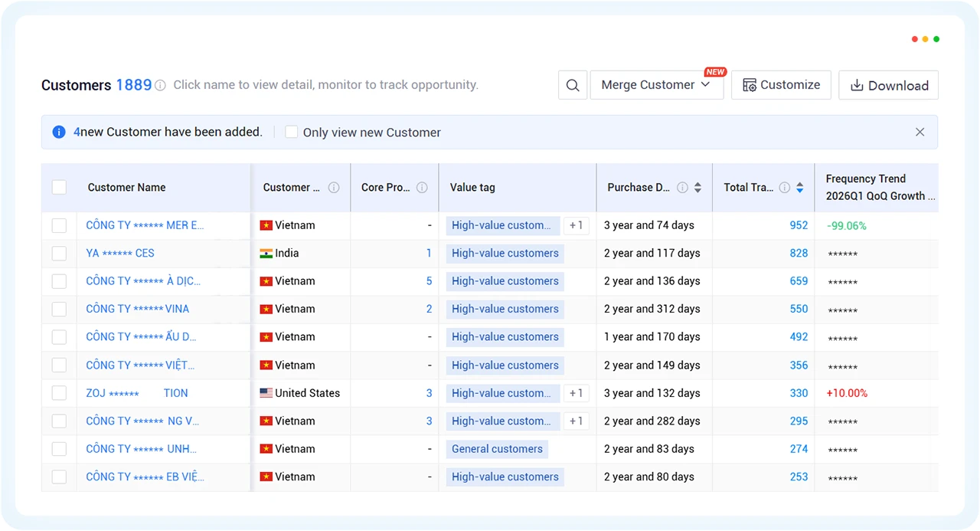
Task: Click total transactions value 828
Action: [x=799, y=253]
